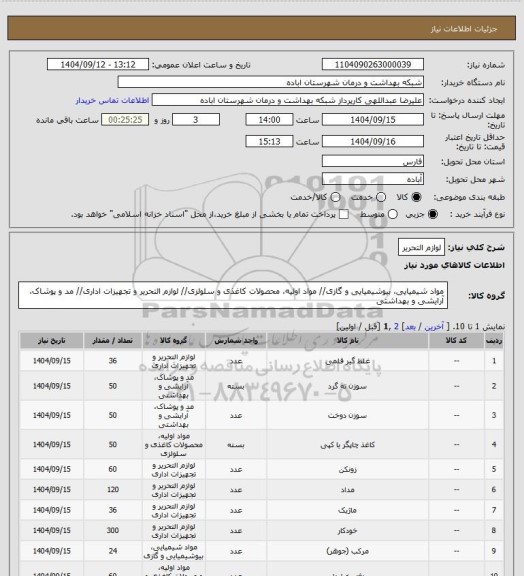
Task: Click the تاریخ نیاز column header
Action: pyautogui.click(x=52, y=341)
